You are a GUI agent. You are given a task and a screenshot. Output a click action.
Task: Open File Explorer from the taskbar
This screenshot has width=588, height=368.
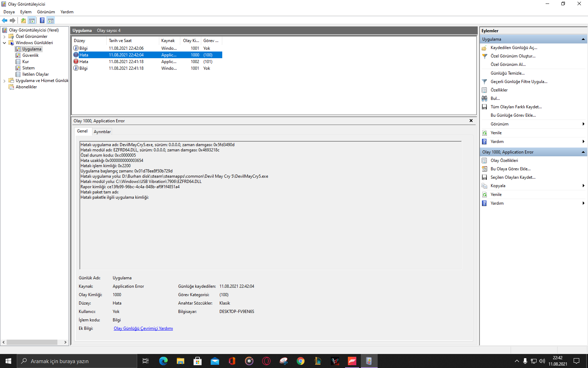(181, 361)
